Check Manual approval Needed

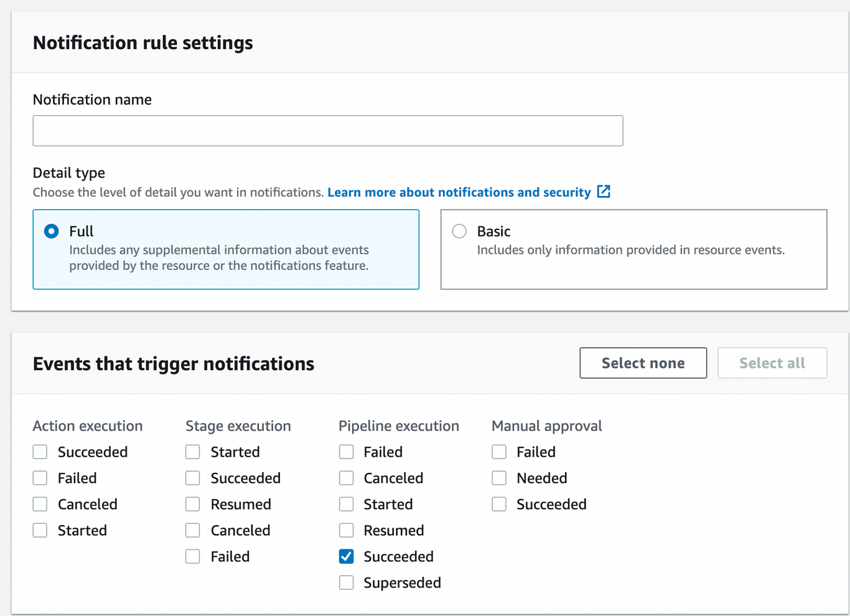pos(498,478)
